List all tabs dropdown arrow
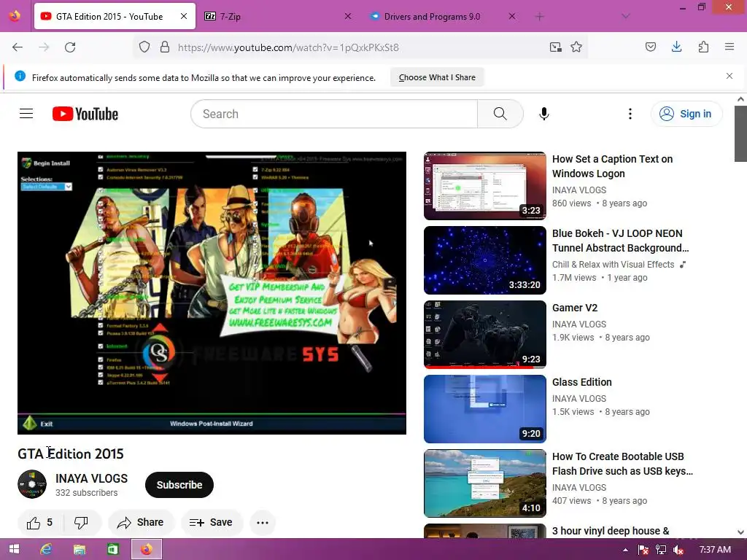Viewport: 747px width, 560px height. pos(626,16)
